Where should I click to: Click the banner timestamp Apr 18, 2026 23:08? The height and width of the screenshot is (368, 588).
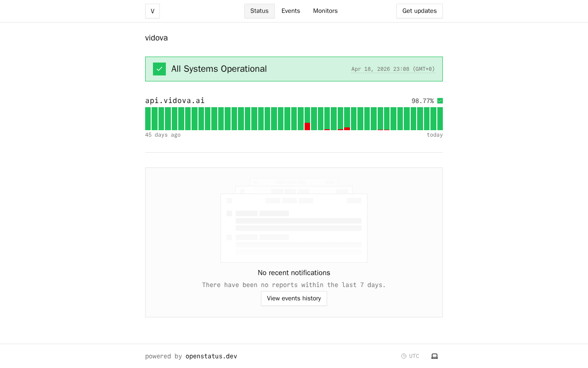click(393, 69)
